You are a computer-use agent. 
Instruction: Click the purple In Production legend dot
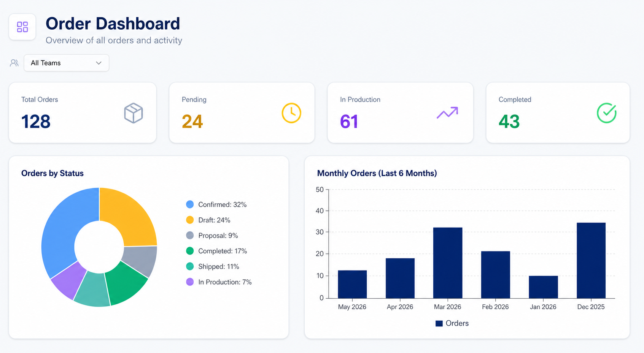pyautogui.click(x=190, y=282)
